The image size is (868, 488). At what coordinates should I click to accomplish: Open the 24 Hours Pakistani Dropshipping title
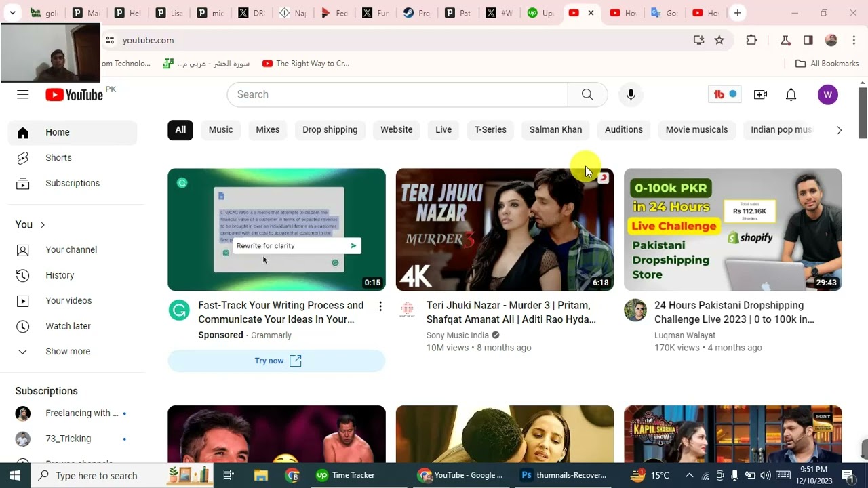[x=734, y=312]
